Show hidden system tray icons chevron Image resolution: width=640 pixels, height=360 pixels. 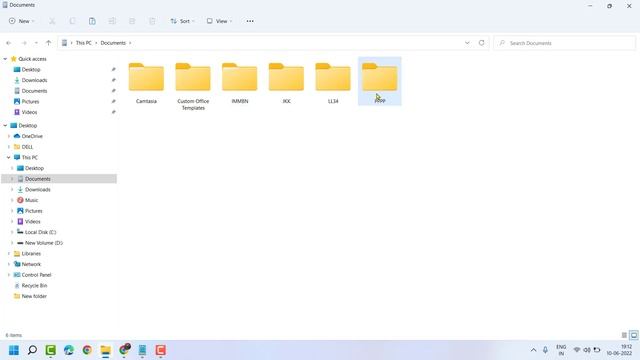pos(533,350)
